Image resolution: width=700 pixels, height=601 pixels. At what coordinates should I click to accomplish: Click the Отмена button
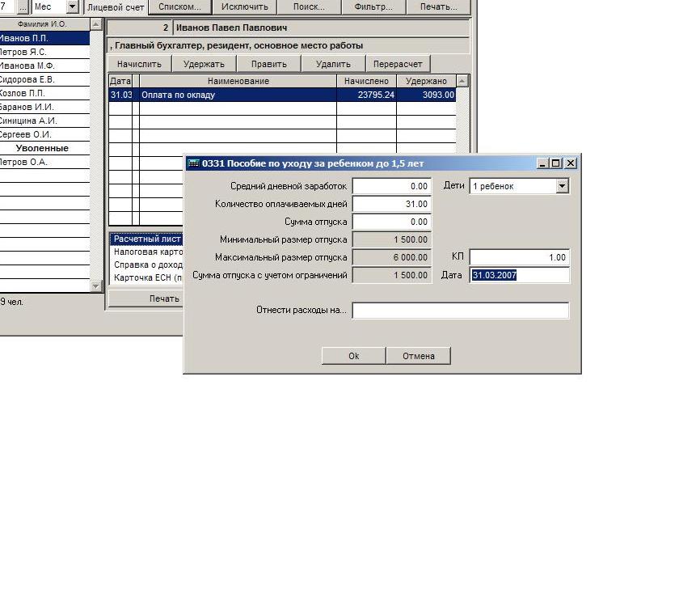pyautogui.click(x=418, y=356)
